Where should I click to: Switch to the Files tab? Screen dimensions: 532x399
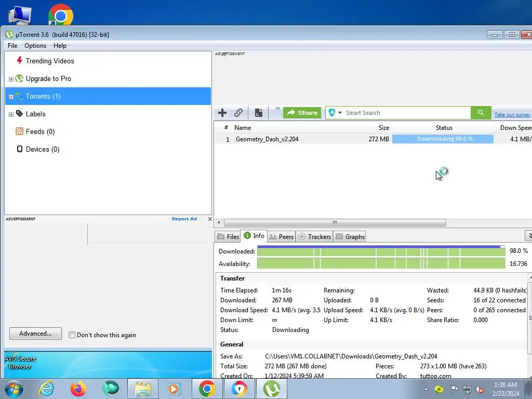[228, 236]
